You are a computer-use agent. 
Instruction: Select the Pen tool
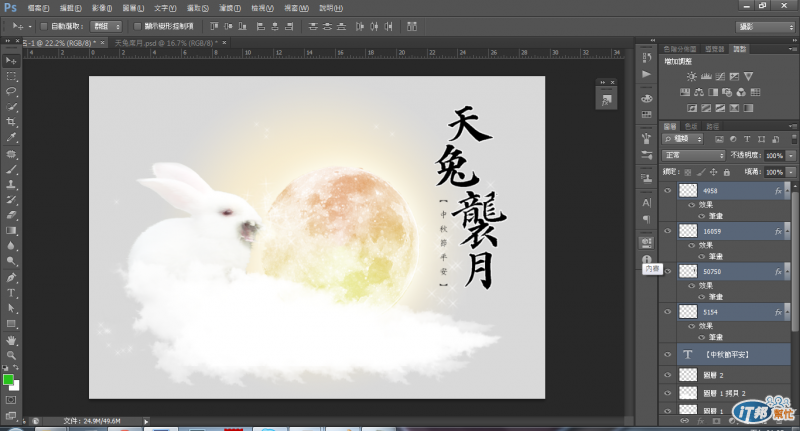coord(11,278)
